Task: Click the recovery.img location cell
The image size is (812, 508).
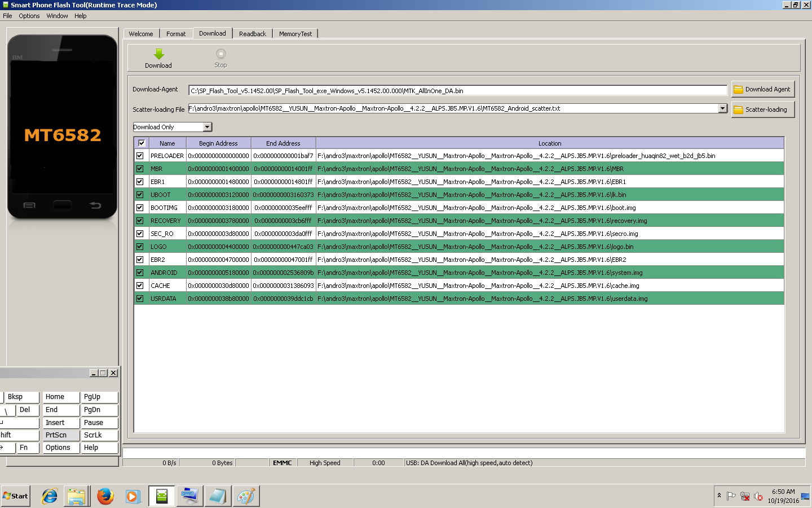Action: [x=550, y=221]
